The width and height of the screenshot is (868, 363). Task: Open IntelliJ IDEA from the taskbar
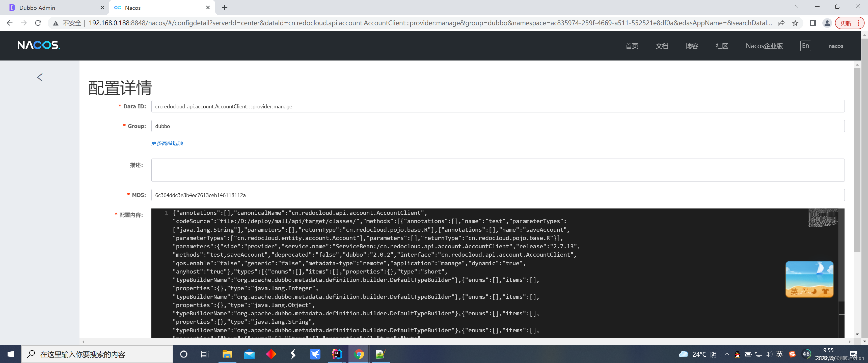tap(337, 354)
